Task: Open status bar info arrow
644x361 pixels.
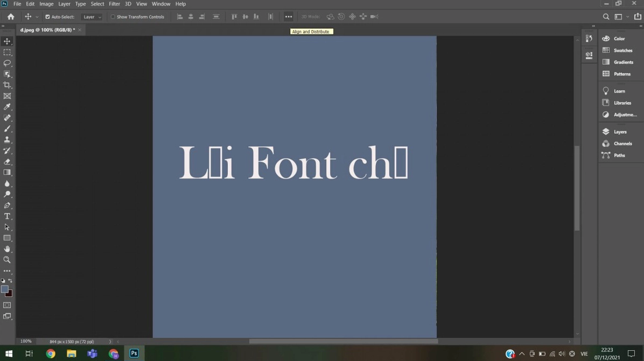Action: coord(110,341)
